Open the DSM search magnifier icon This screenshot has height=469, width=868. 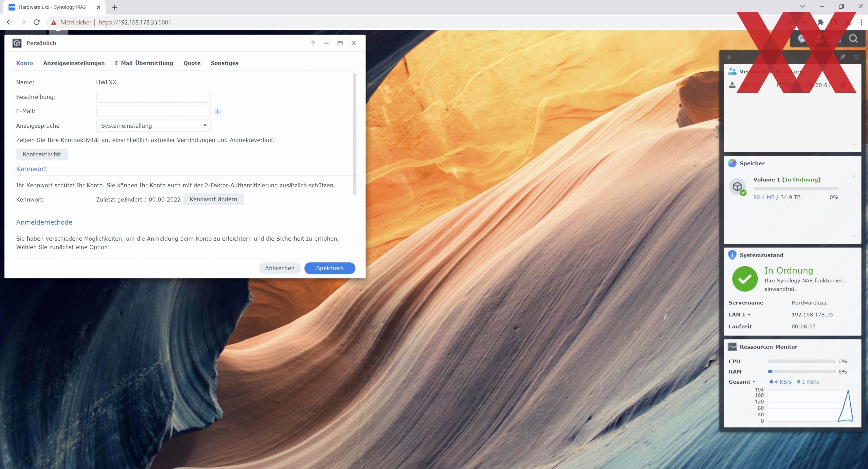[x=853, y=39]
